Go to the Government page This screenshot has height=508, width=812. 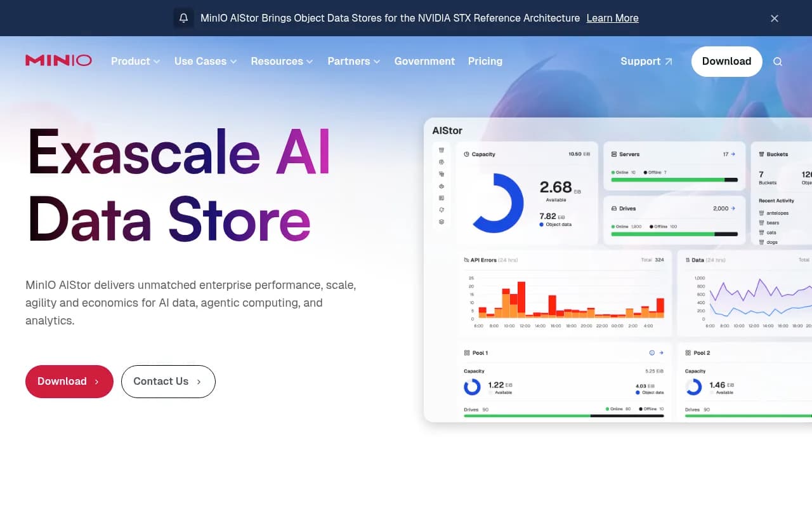click(x=424, y=62)
